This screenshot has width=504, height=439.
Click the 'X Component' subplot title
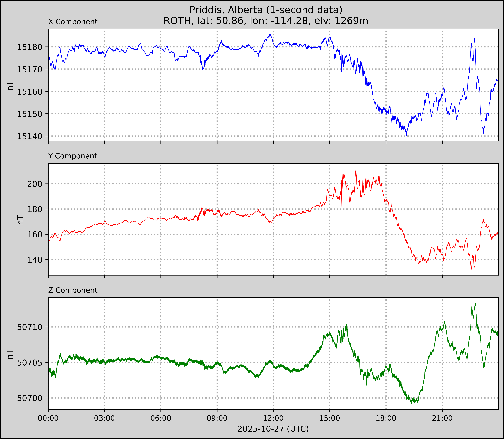(x=73, y=22)
